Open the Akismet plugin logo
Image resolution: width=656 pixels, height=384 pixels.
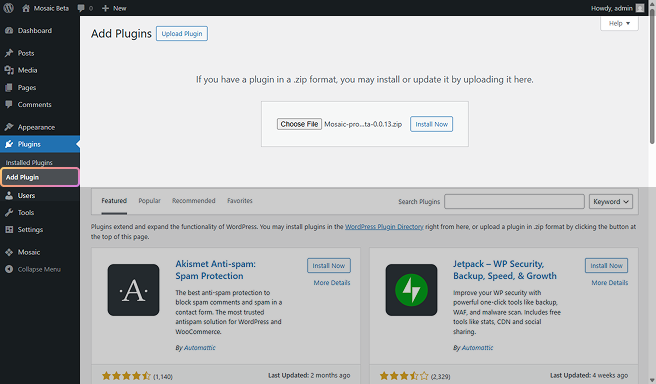point(133,290)
